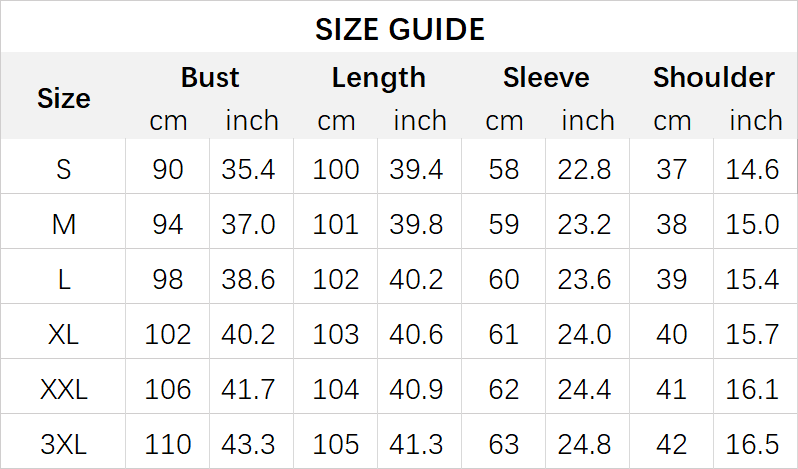Select the S size row label
This screenshot has width=798, height=469.
coord(64,170)
